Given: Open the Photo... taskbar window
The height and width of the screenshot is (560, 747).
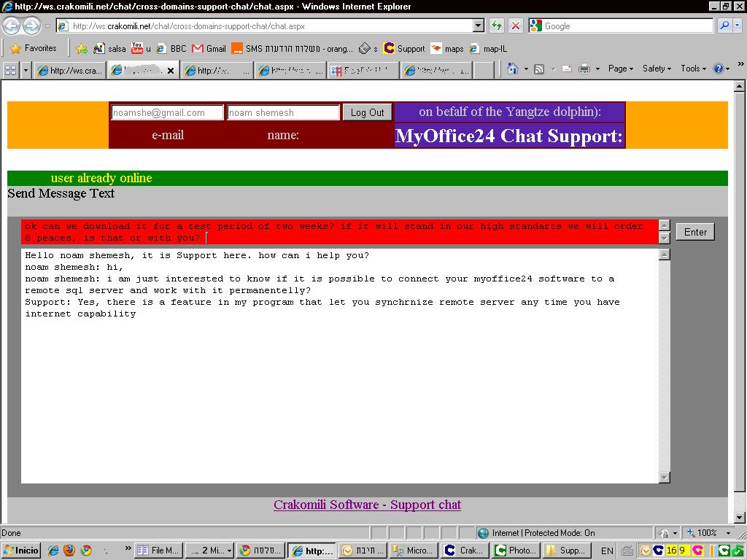Looking at the screenshot, I should [x=516, y=551].
